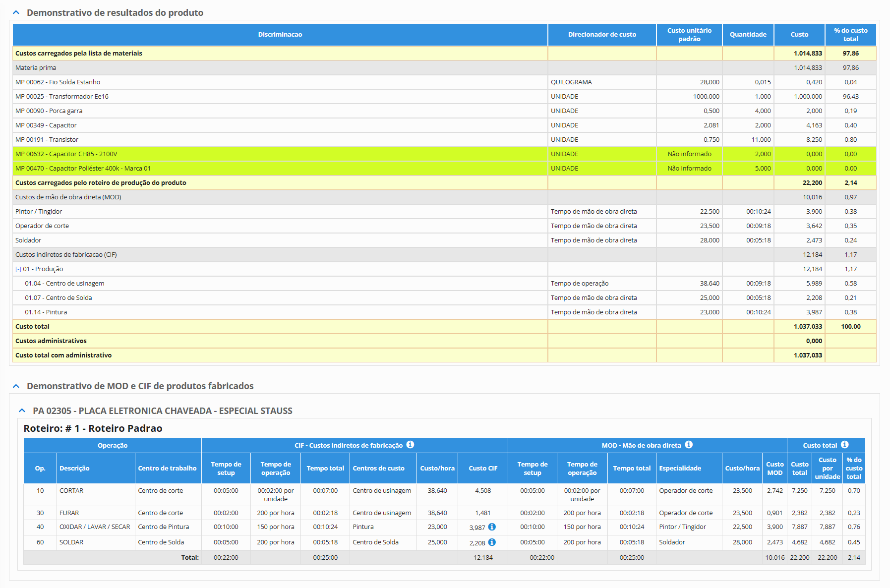890x588 pixels.
Task: Collapse Demonstrativo de resultados do produto section
Action: (16, 13)
